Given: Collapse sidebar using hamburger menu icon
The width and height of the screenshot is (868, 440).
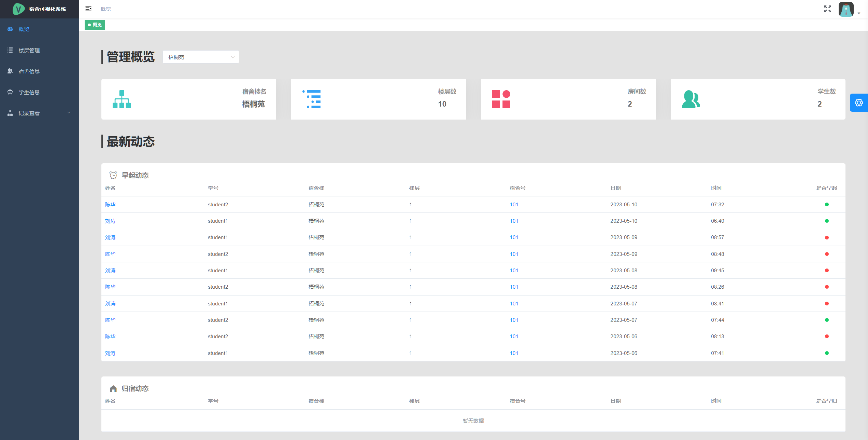Looking at the screenshot, I should pos(88,9).
